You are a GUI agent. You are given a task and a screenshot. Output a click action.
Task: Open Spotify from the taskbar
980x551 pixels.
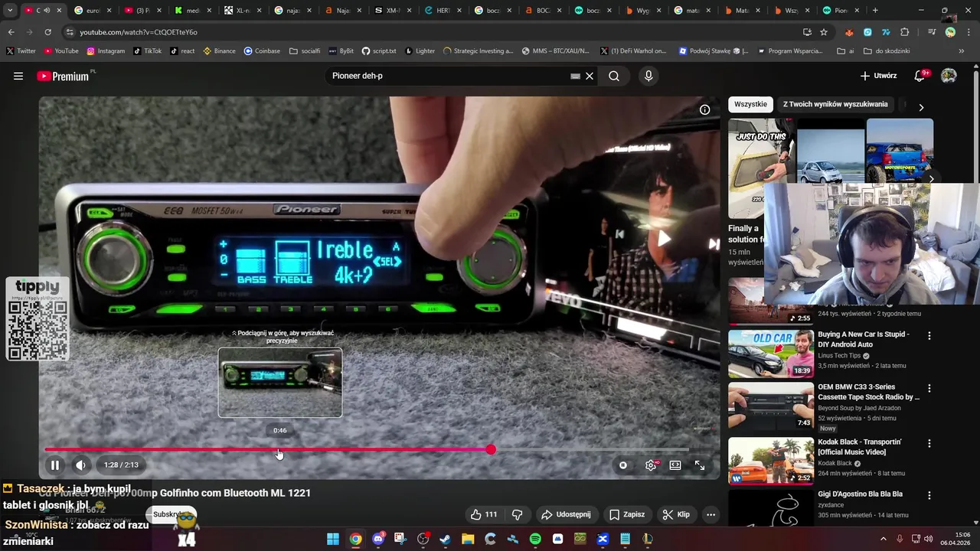[x=535, y=539]
